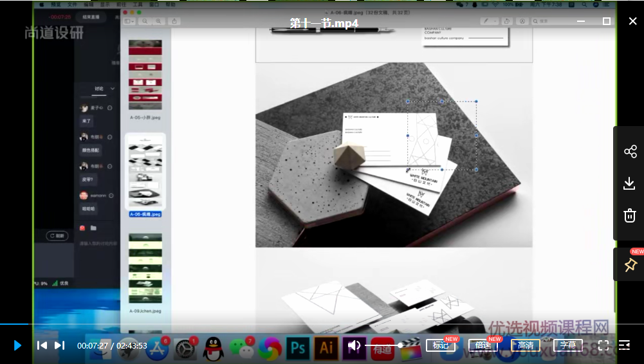Open the 倍速 playback speed menu
644x364 pixels.
click(483, 345)
